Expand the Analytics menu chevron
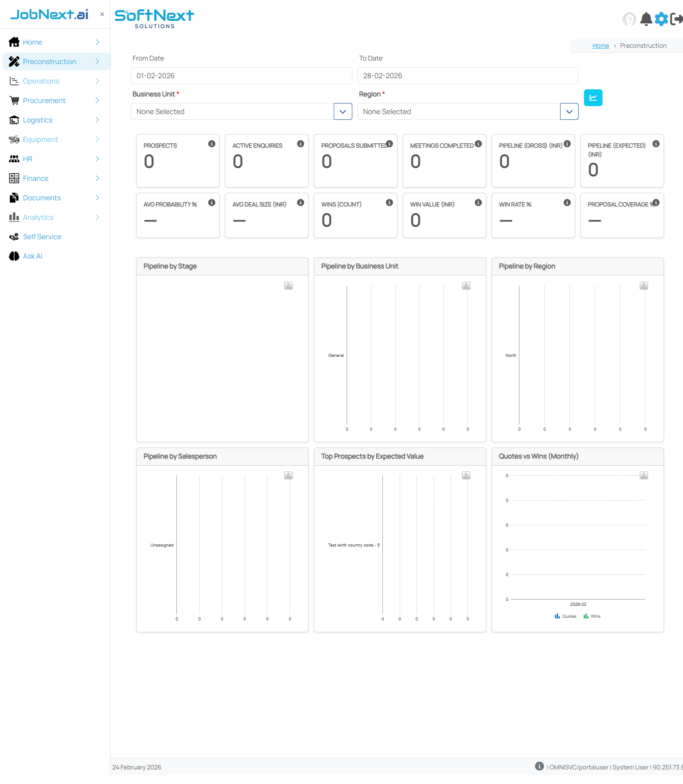Image resolution: width=683 pixels, height=784 pixels. pos(97,217)
